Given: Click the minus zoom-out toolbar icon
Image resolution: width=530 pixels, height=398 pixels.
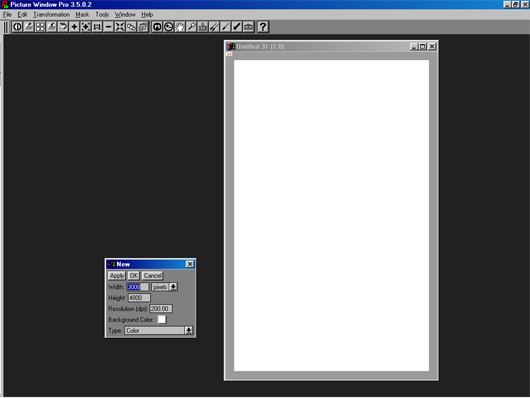Looking at the screenshot, I should pos(109,27).
